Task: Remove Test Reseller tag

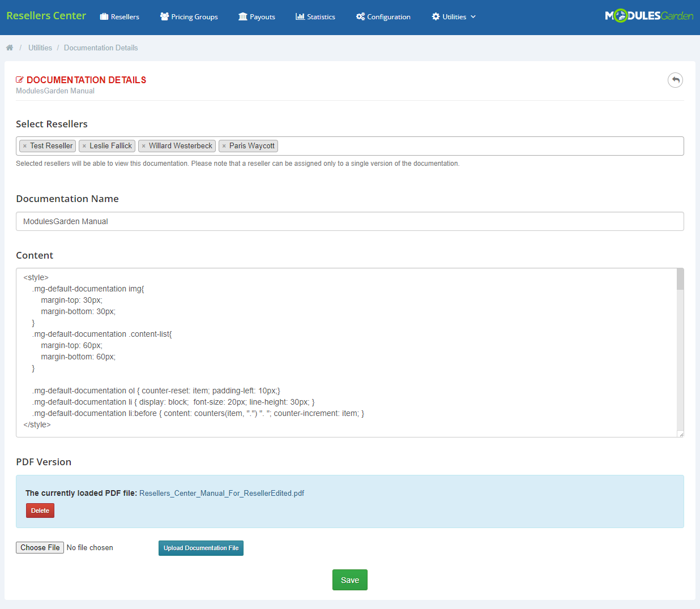Action: pyautogui.click(x=25, y=146)
